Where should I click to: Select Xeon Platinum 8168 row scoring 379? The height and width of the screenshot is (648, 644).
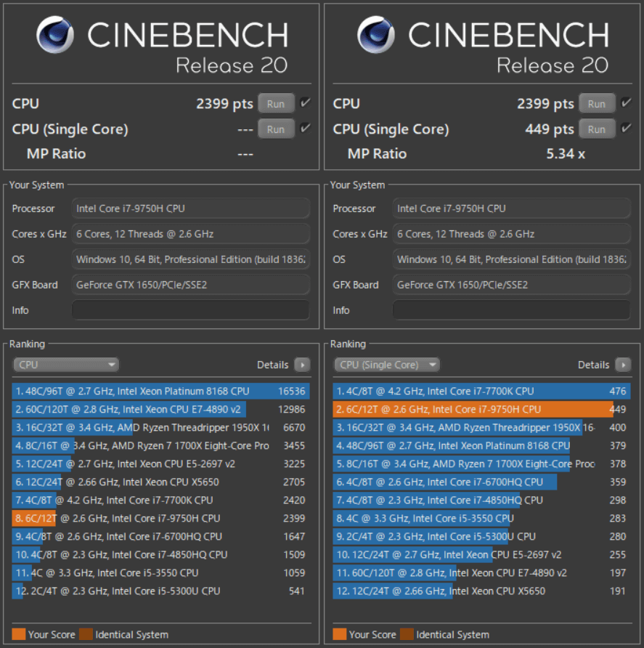[481, 446]
